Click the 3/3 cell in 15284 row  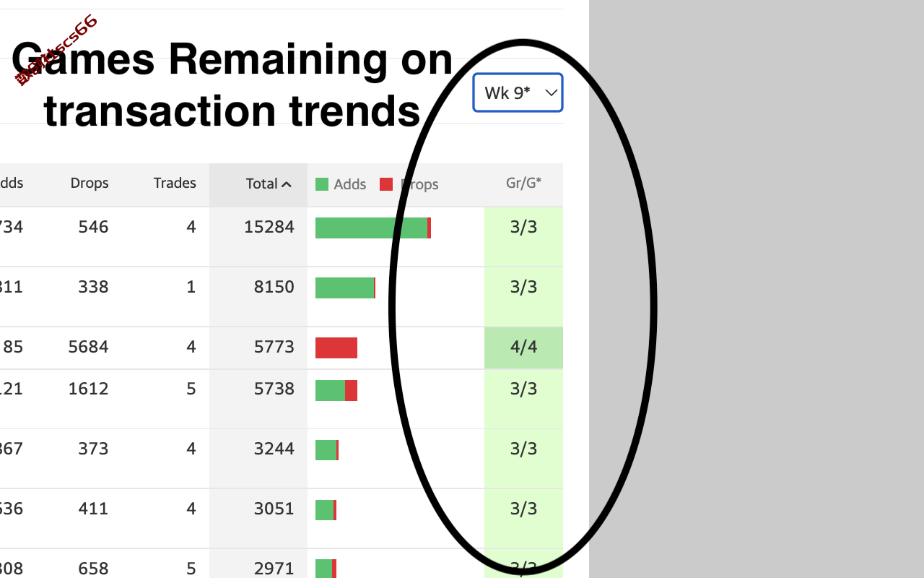(x=523, y=227)
